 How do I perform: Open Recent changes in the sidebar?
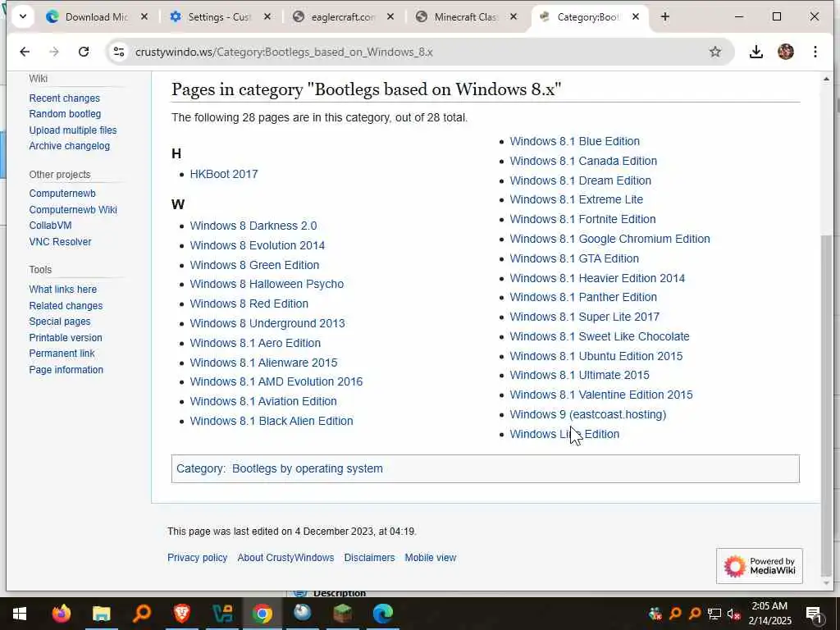click(x=64, y=98)
